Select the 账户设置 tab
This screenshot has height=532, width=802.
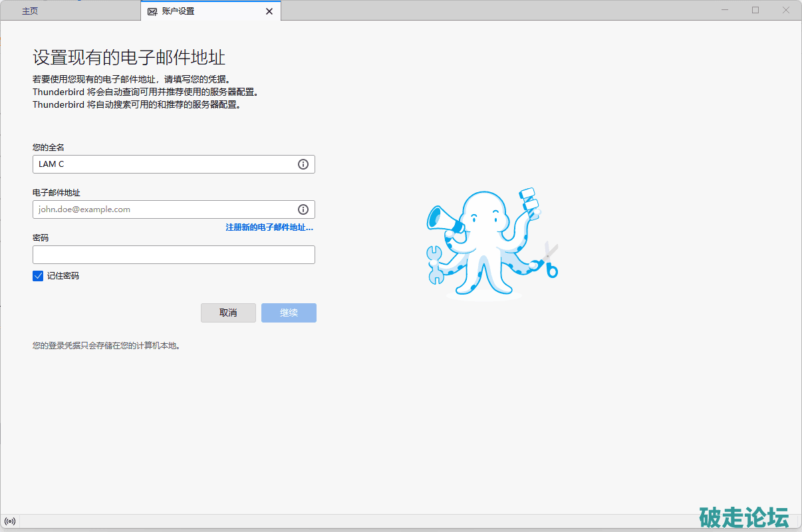point(211,11)
